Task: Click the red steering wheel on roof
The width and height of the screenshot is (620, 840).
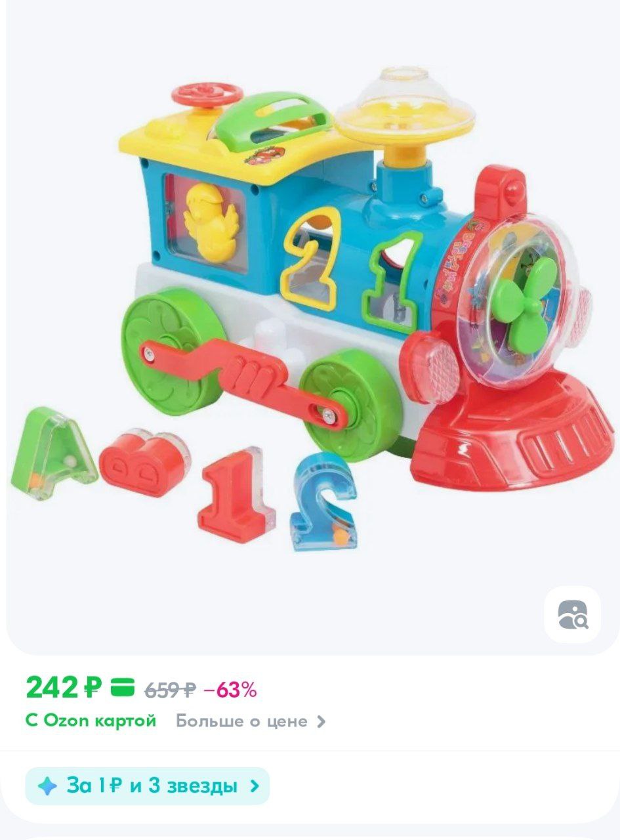Action: pos(196,93)
